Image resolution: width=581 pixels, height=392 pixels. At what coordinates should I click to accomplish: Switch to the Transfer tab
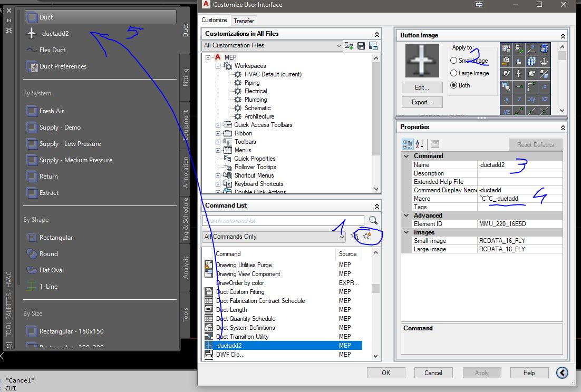[244, 21]
